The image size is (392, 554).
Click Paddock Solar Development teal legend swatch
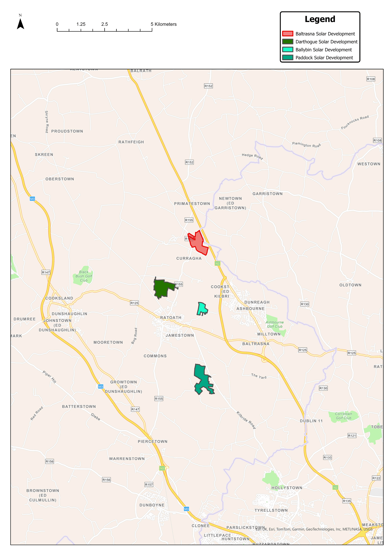pyautogui.click(x=288, y=57)
